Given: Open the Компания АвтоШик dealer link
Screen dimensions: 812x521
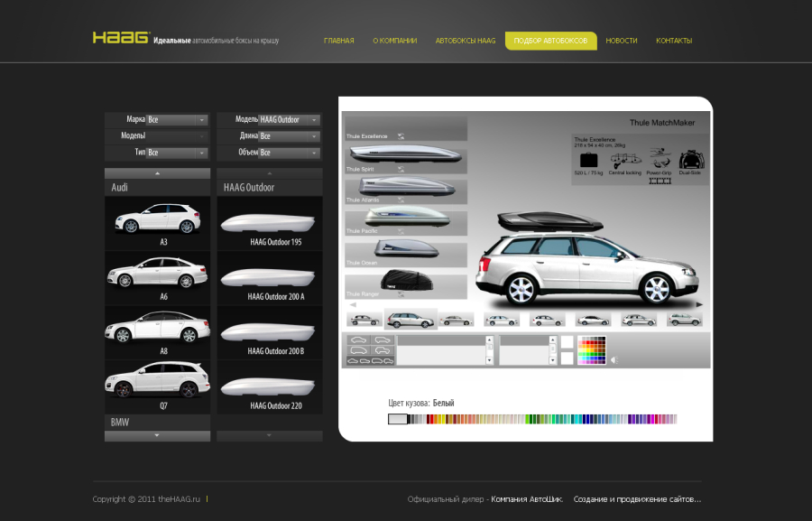Looking at the screenshot, I should click(x=527, y=499).
